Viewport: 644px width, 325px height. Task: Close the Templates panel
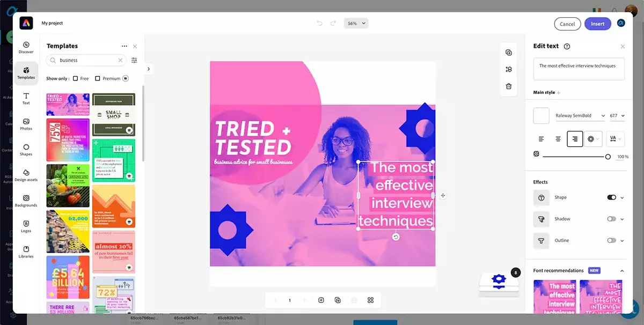[x=135, y=46]
